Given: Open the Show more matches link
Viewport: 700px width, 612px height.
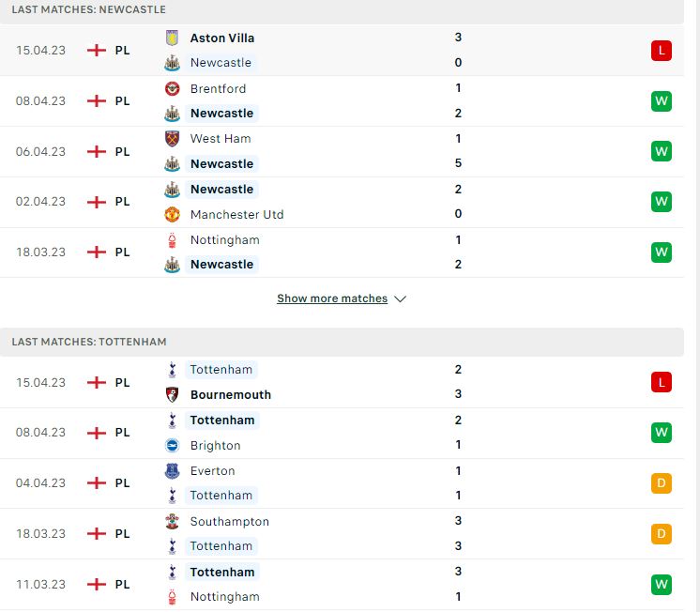Looking at the screenshot, I should tap(332, 298).
